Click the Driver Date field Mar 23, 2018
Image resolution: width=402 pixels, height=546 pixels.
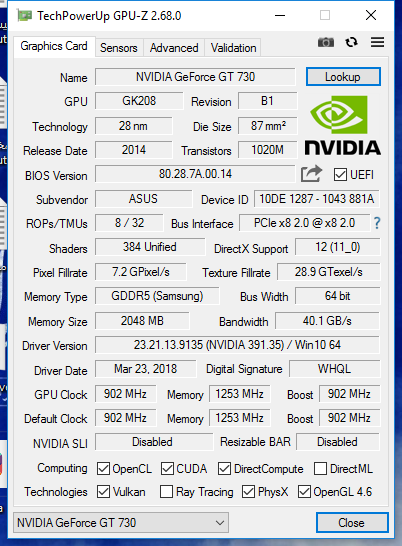click(145, 369)
